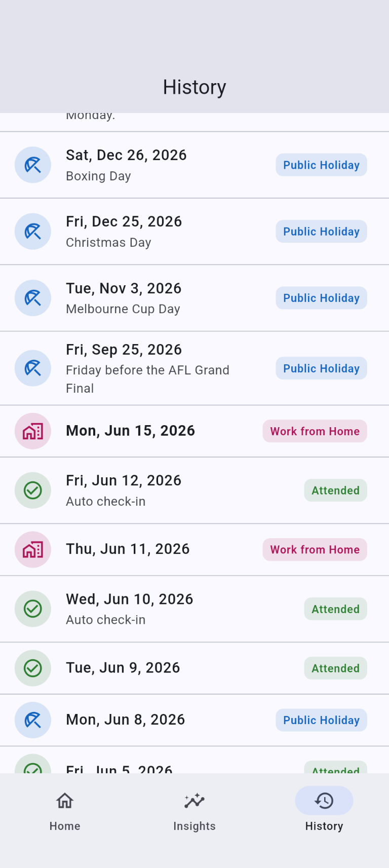Tap the Jun 12 attended checkmark icon

[33, 490]
